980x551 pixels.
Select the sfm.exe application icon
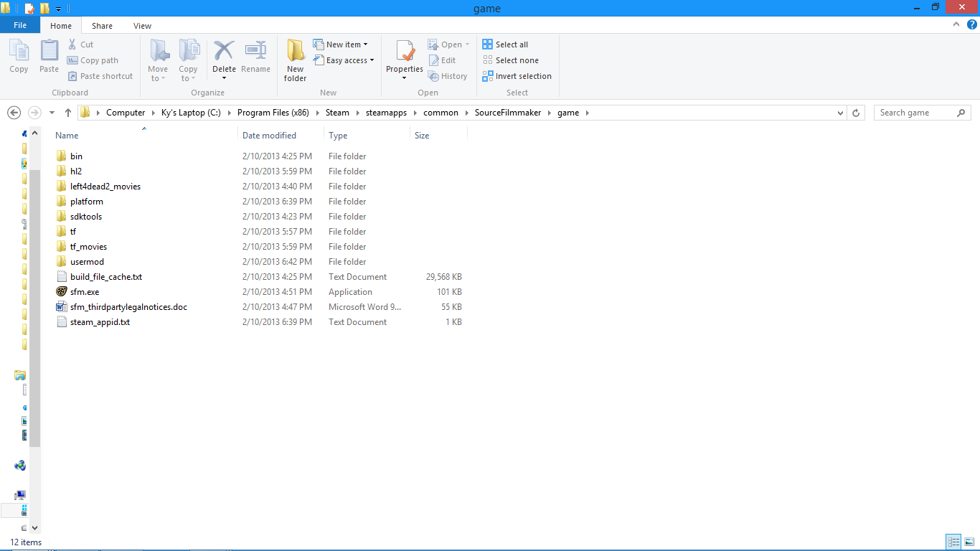tap(61, 291)
